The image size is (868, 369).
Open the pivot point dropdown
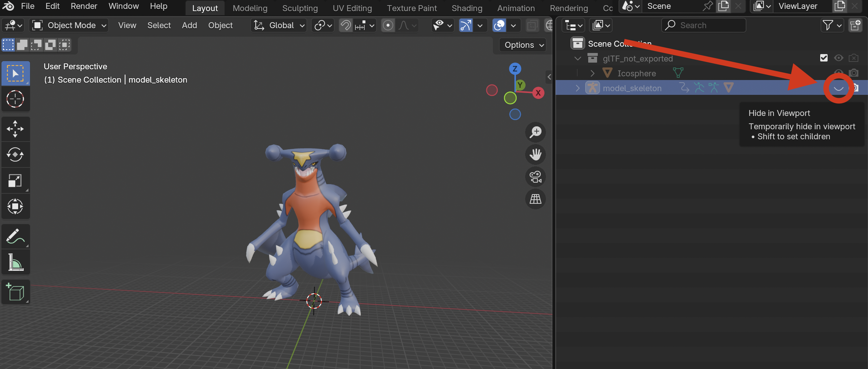pyautogui.click(x=323, y=26)
